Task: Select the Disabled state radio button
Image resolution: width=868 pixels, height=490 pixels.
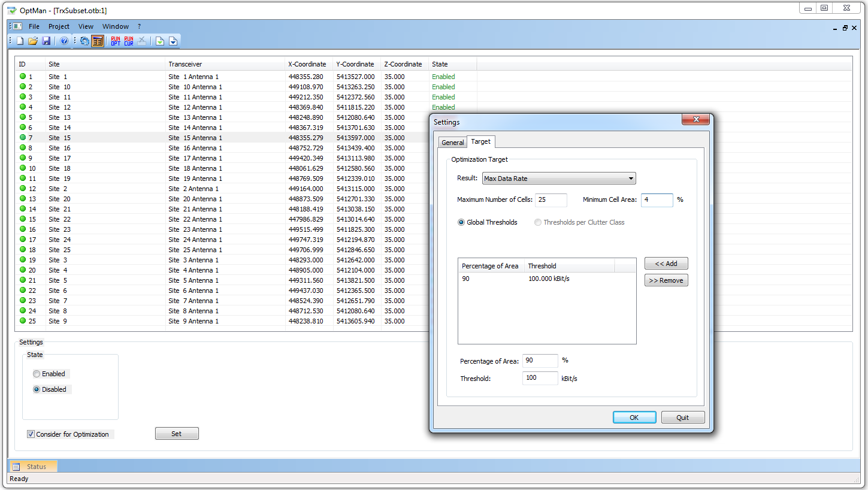Action: point(37,389)
